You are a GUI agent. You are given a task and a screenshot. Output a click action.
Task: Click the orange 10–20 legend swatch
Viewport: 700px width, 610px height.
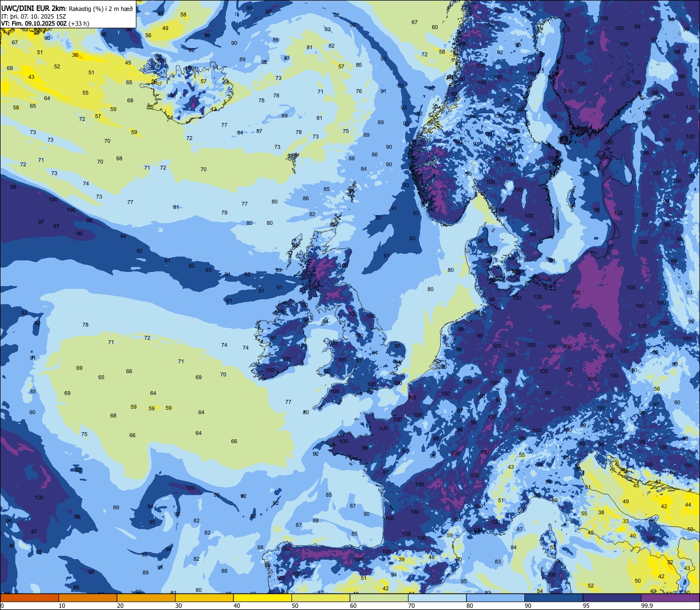87,597
